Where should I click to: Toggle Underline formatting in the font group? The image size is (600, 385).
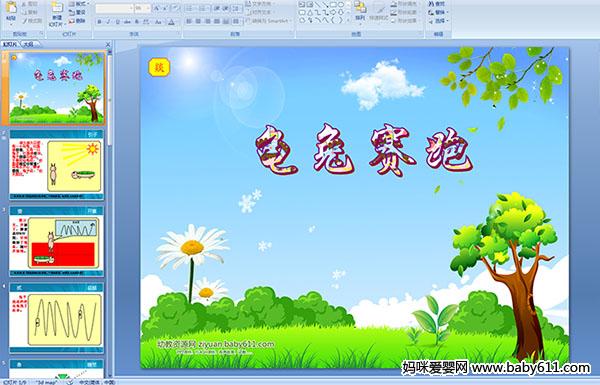(x=117, y=22)
